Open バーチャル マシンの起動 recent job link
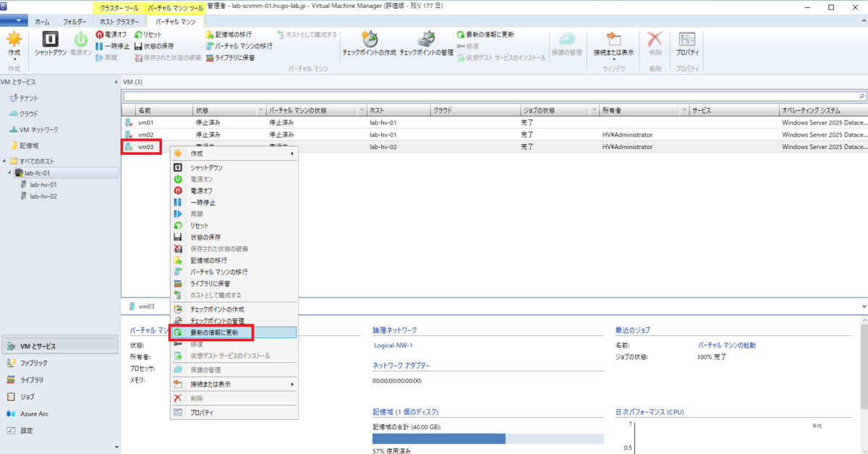This screenshot has height=454, width=868. click(726, 345)
